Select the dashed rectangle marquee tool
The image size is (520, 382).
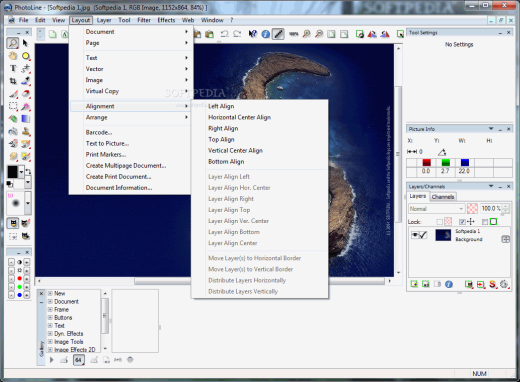click(x=13, y=106)
